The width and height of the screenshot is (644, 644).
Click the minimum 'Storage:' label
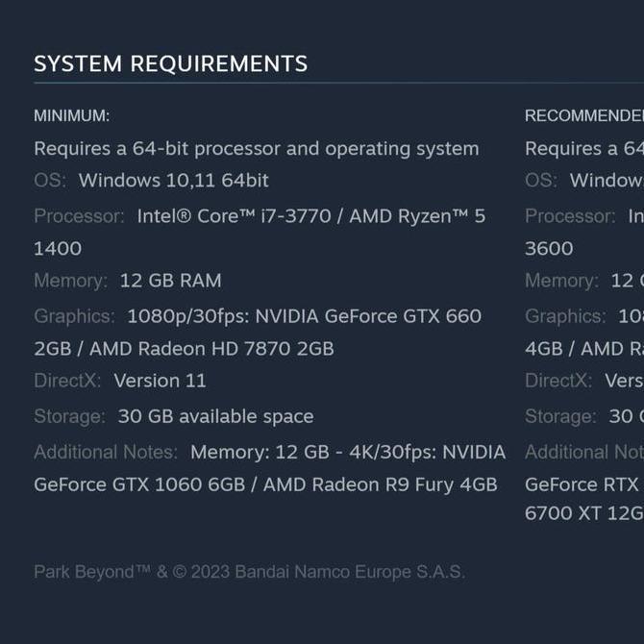point(70,416)
